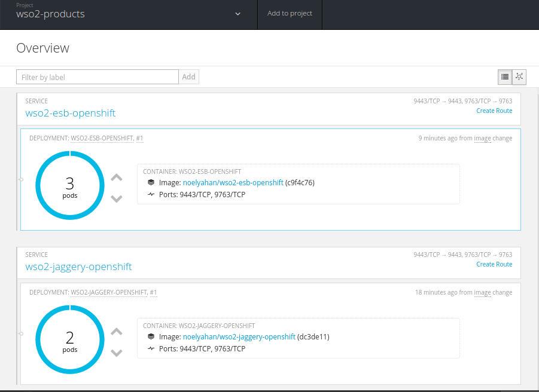The width and height of the screenshot is (539, 392).
Task: Click the Add filter button
Action: 188,77
